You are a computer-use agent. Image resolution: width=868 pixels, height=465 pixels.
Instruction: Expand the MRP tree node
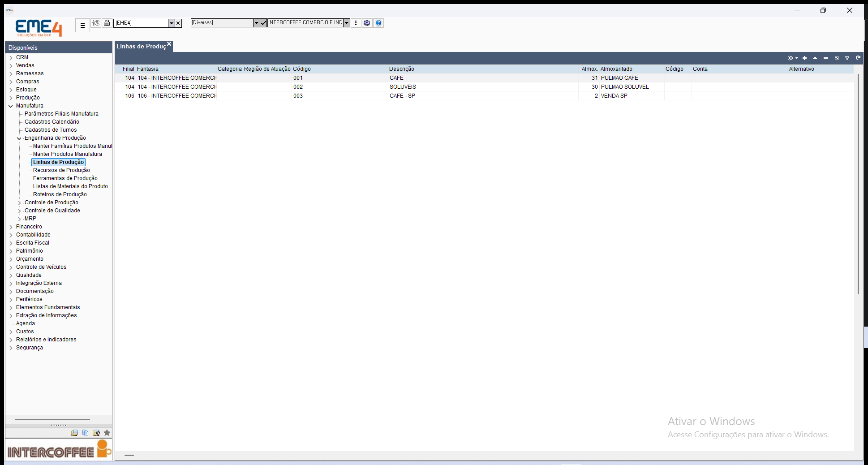(19, 219)
